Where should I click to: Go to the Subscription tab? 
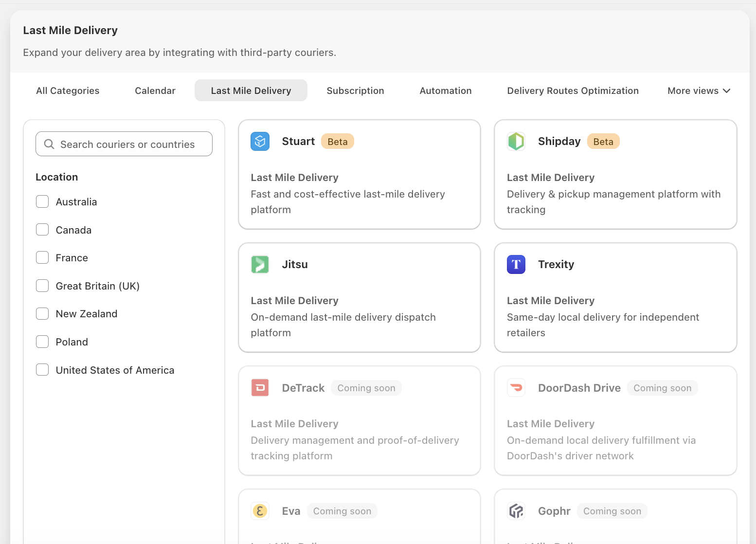356,91
